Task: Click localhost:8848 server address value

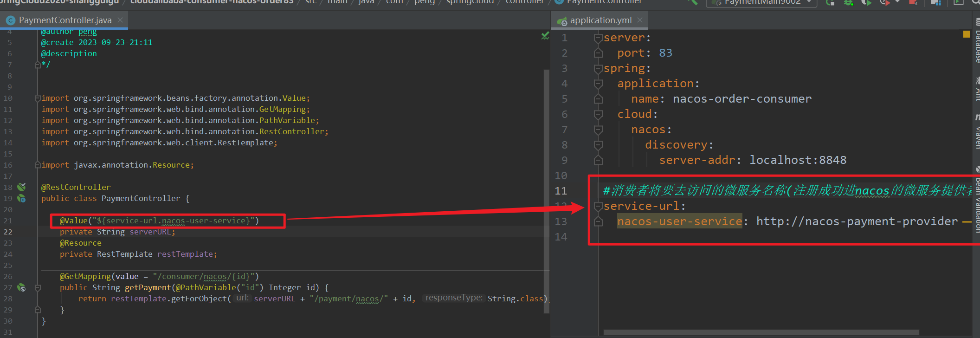Action: point(798,160)
